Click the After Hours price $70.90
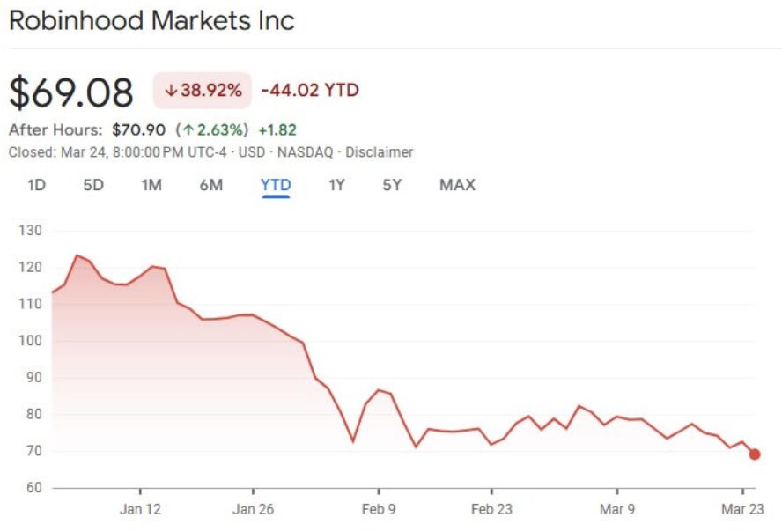The height and width of the screenshot is (532, 782). tap(140, 129)
